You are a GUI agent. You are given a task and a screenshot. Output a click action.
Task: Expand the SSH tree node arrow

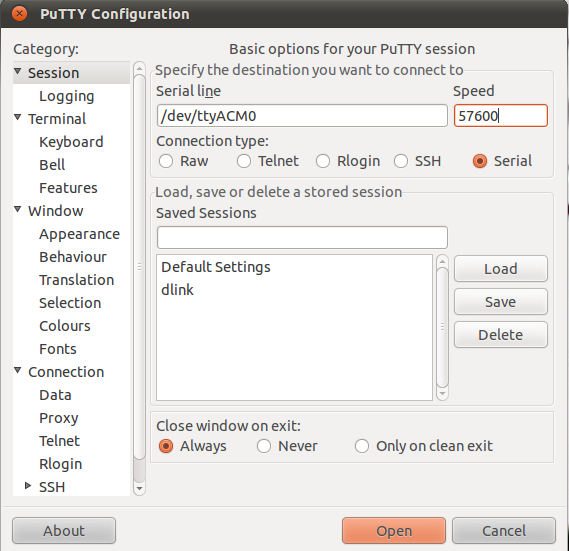click(x=28, y=486)
